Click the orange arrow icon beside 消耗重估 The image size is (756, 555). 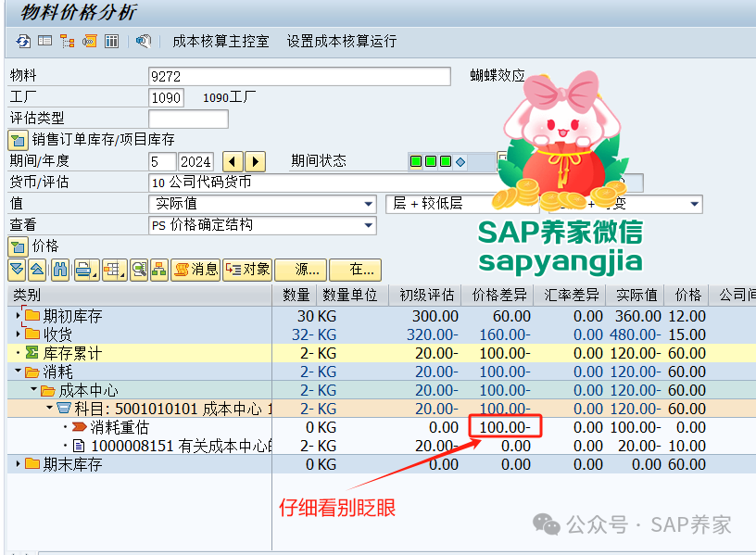click(x=79, y=427)
